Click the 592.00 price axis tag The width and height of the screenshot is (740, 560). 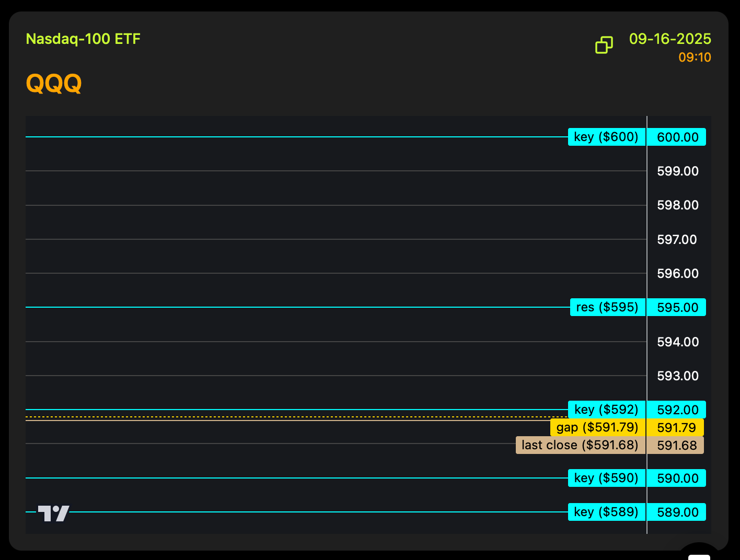(x=677, y=410)
